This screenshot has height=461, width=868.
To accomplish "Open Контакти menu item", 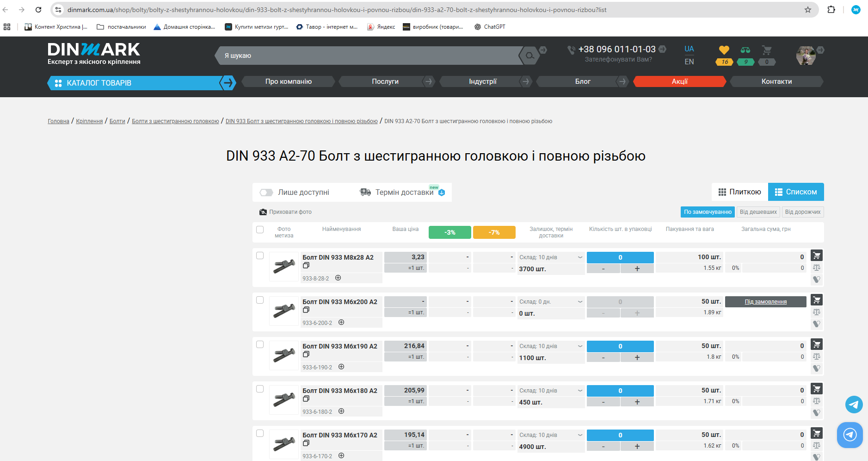I will point(776,81).
